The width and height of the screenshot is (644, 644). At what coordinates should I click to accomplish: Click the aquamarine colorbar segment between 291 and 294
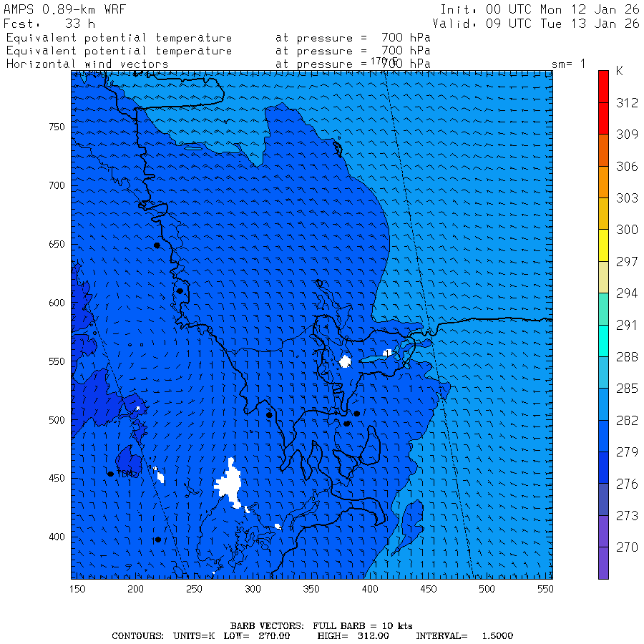(x=603, y=309)
